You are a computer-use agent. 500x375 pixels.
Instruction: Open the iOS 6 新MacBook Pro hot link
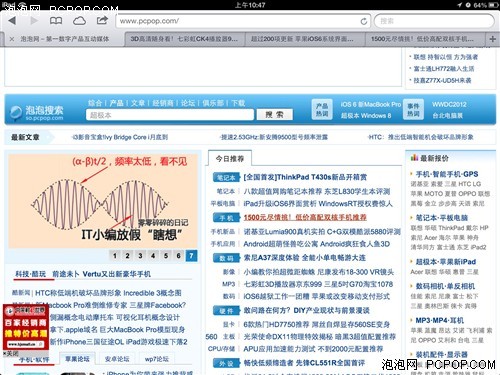(371, 104)
